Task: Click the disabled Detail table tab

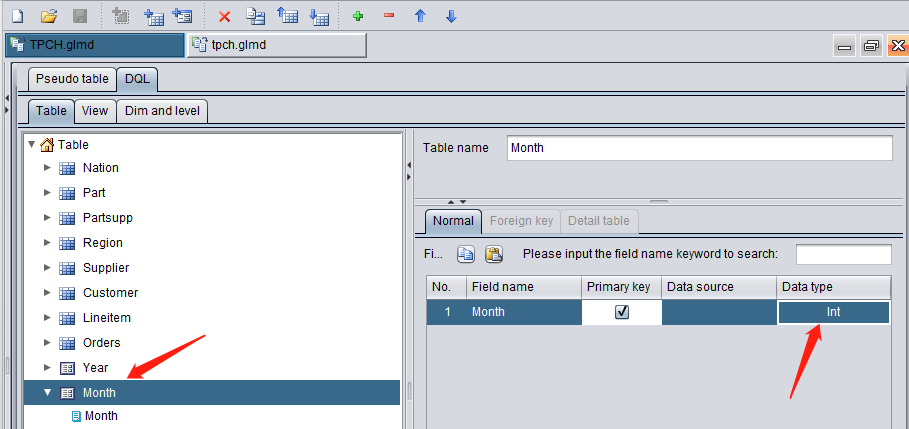Action: (x=599, y=221)
